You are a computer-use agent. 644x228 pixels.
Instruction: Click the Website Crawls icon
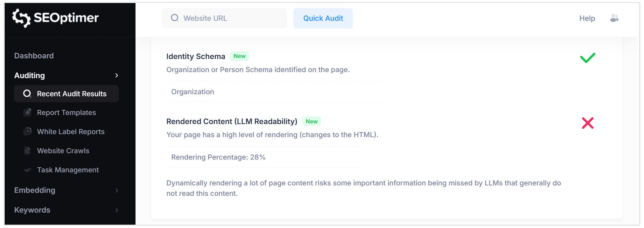tap(28, 151)
